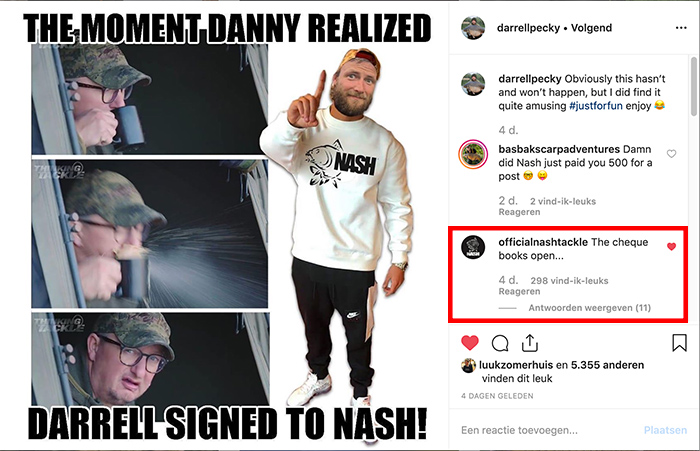This screenshot has height=451, width=700.
Task: Open officialnashtackle profile avatar
Action: (473, 247)
